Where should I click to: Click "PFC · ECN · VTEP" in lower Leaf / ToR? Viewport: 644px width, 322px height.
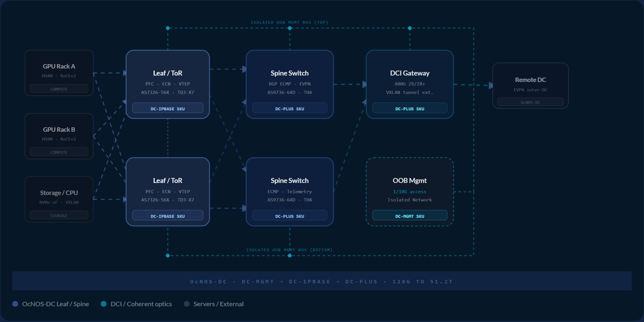click(168, 192)
